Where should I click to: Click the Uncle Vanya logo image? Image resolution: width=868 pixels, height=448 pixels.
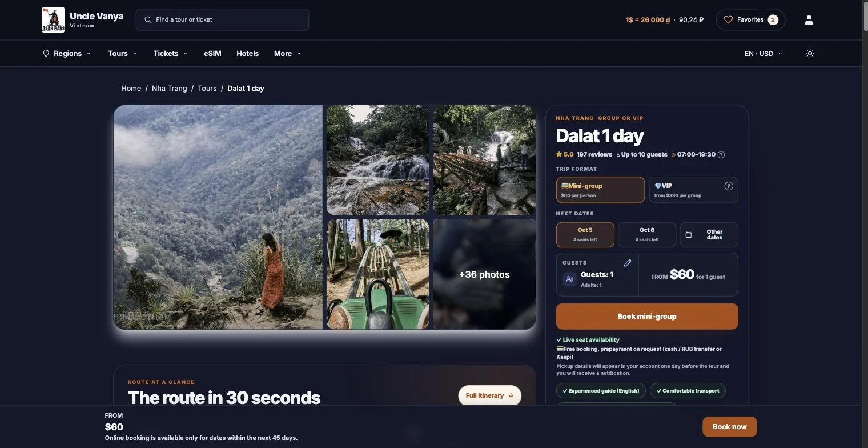[x=53, y=20]
